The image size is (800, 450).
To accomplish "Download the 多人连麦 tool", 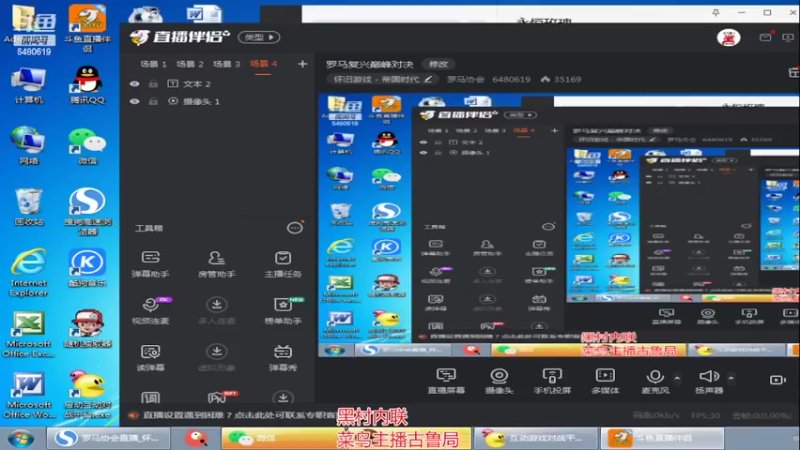I will click(x=216, y=311).
